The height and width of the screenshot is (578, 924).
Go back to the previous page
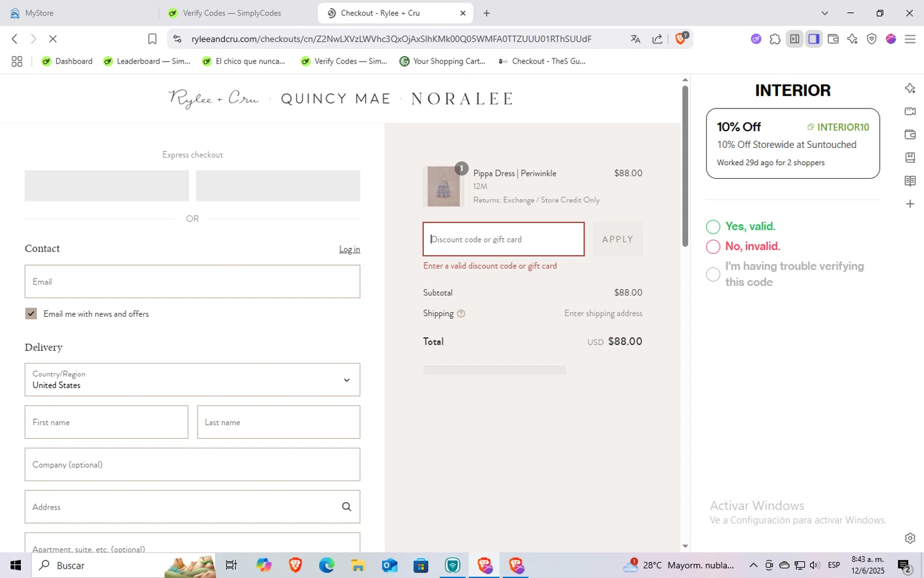[x=15, y=39]
